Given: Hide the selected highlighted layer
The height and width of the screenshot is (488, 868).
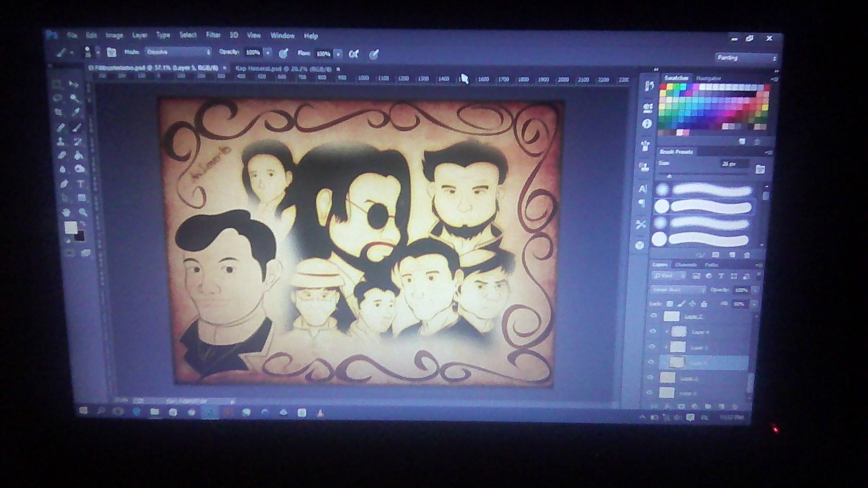Looking at the screenshot, I should coord(651,362).
